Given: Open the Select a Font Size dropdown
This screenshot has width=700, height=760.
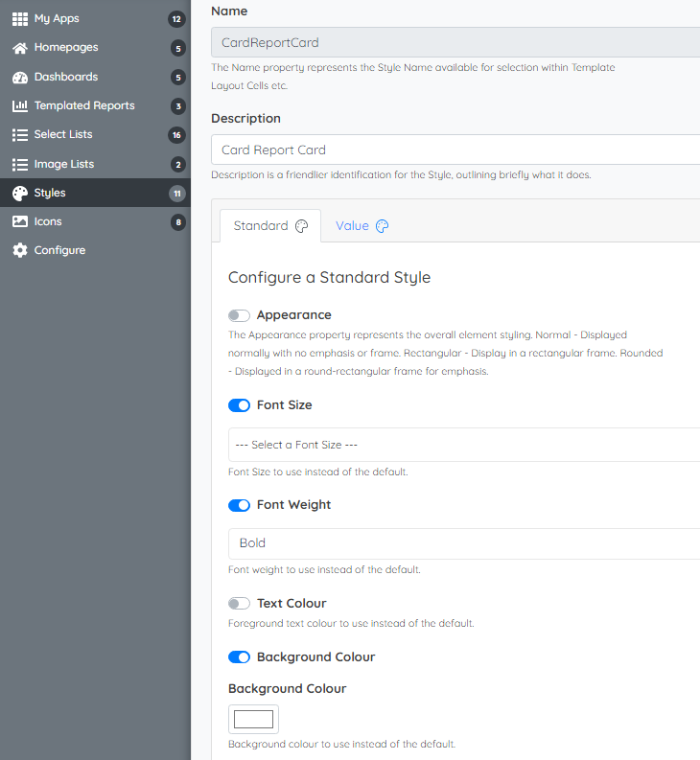Looking at the screenshot, I should 464,445.
